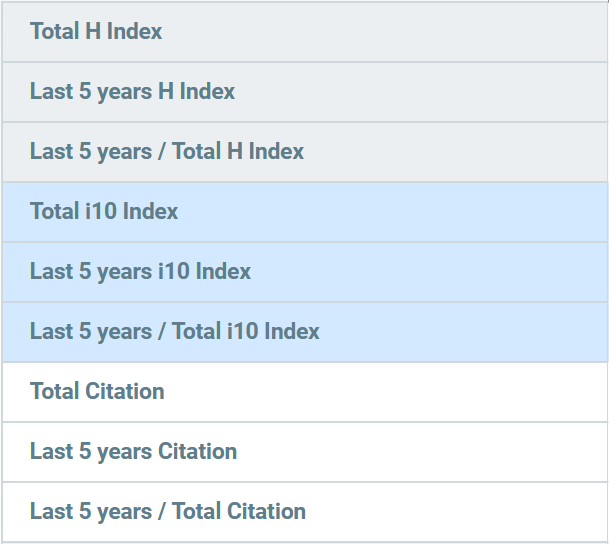Click the bottom-most row in the list
Viewport: 609px width, 544px height.
click(304, 512)
